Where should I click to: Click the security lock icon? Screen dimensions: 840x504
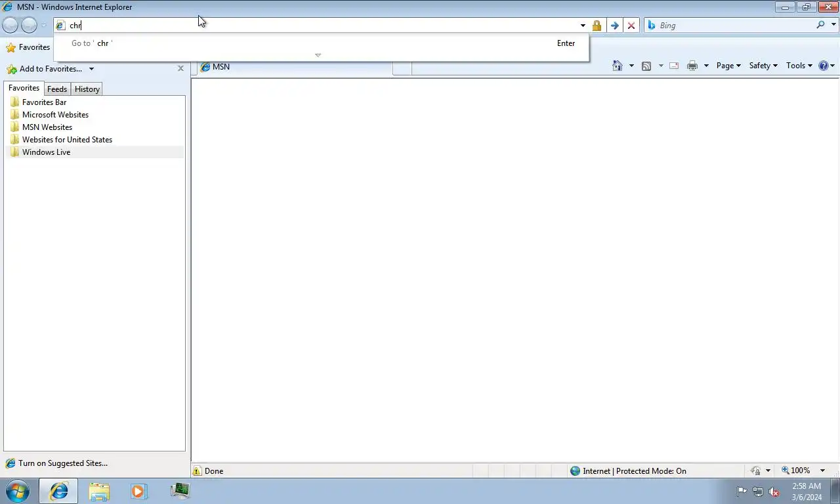[597, 26]
